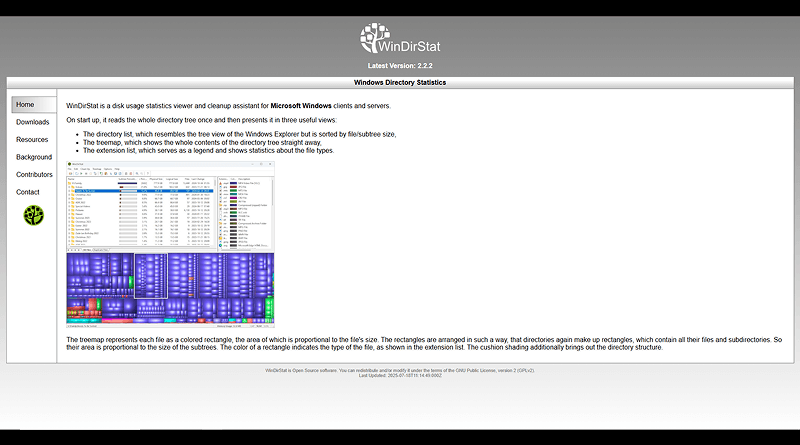The height and width of the screenshot is (445, 800).
Task: Open the Resources page link
Action: point(32,140)
